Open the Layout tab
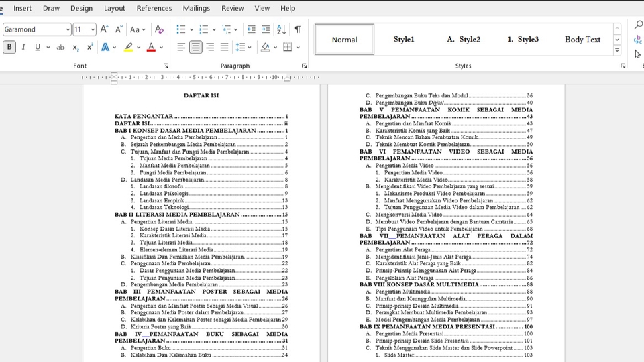644x362 pixels. pos(115,8)
